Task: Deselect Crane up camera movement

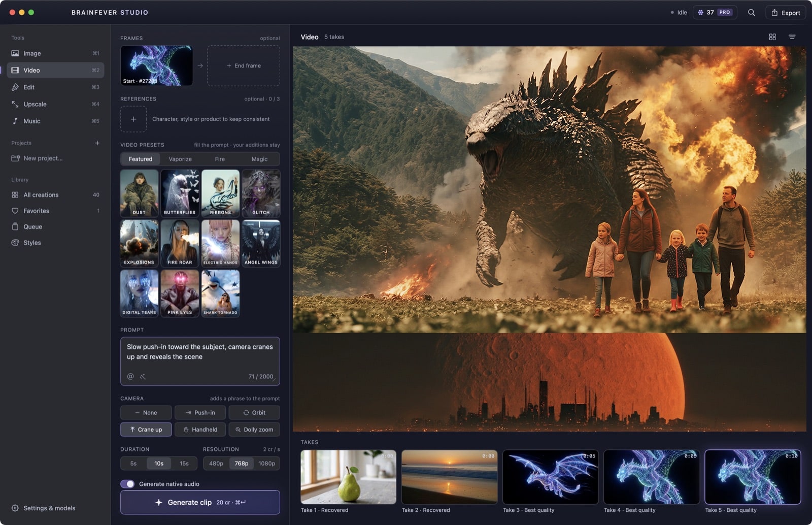Action: [x=146, y=430]
